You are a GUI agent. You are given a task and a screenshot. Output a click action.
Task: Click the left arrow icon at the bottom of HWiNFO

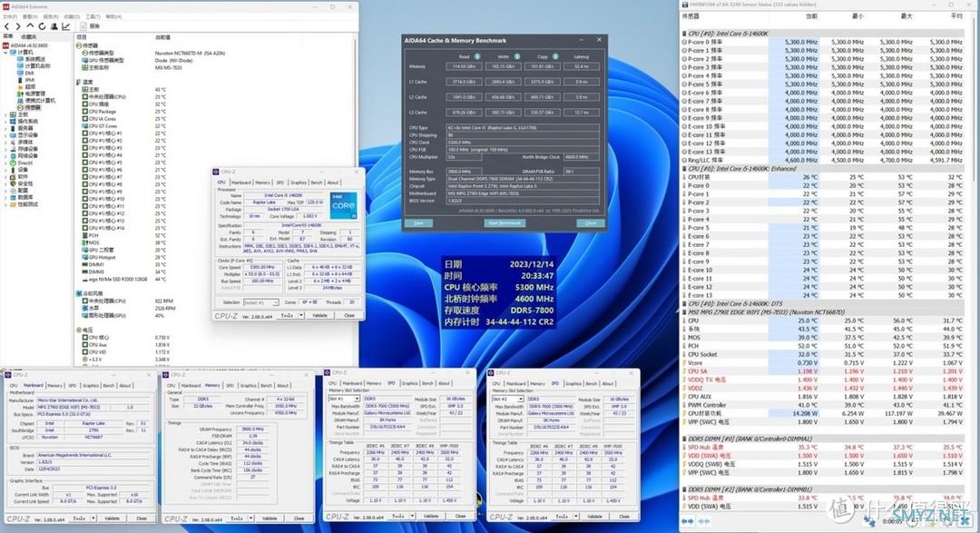[688, 521]
